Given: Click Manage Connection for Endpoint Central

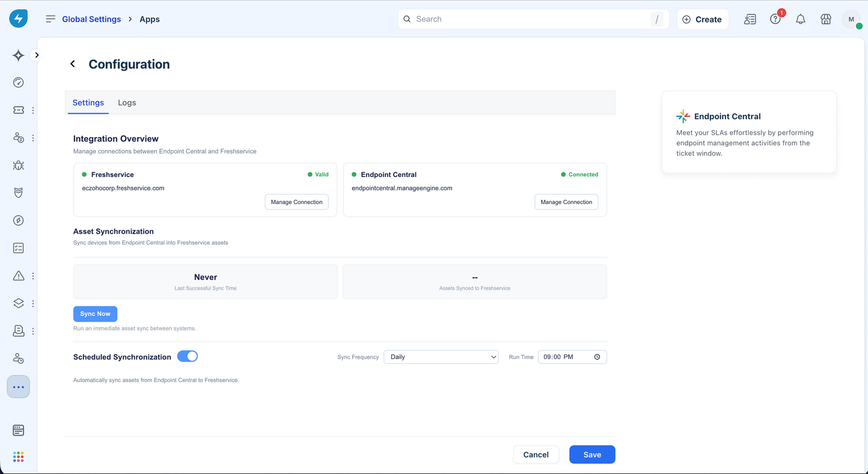Looking at the screenshot, I should (566, 202).
